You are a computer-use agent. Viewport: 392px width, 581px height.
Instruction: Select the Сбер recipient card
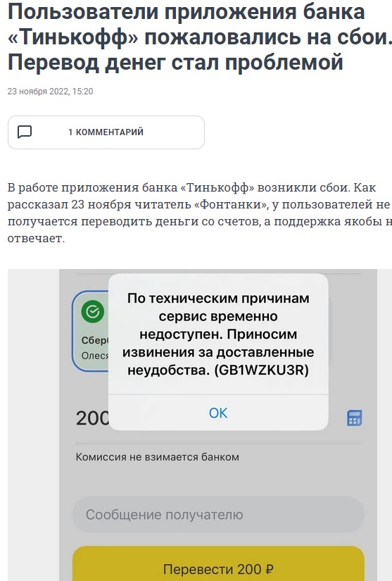(90, 331)
